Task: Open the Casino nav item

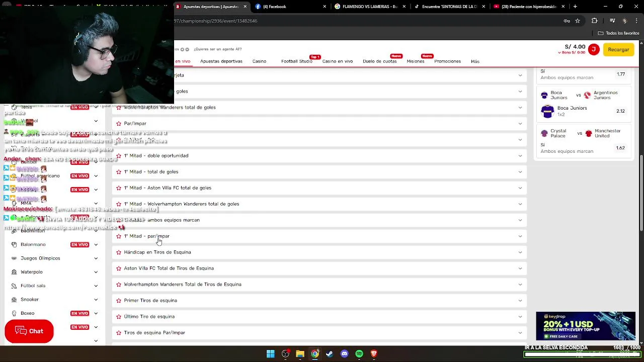Action: pyautogui.click(x=259, y=61)
